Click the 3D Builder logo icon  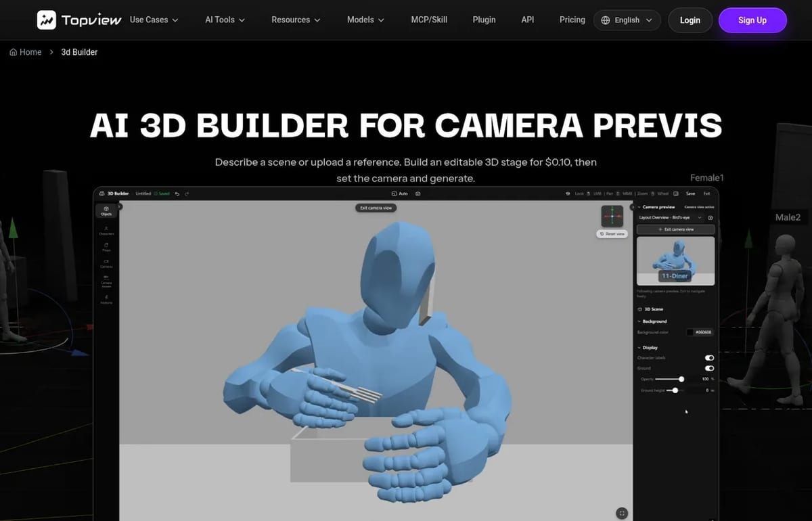pyautogui.click(x=102, y=194)
